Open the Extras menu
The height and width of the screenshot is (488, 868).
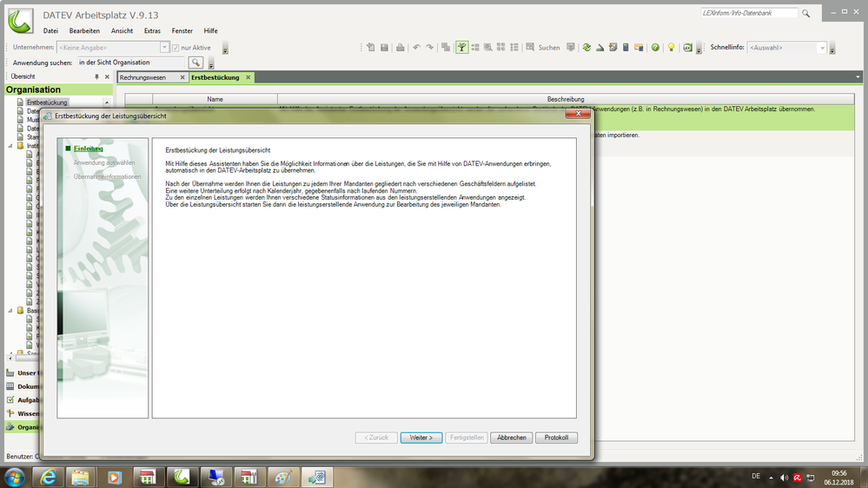pyautogui.click(x=152, y=30)
